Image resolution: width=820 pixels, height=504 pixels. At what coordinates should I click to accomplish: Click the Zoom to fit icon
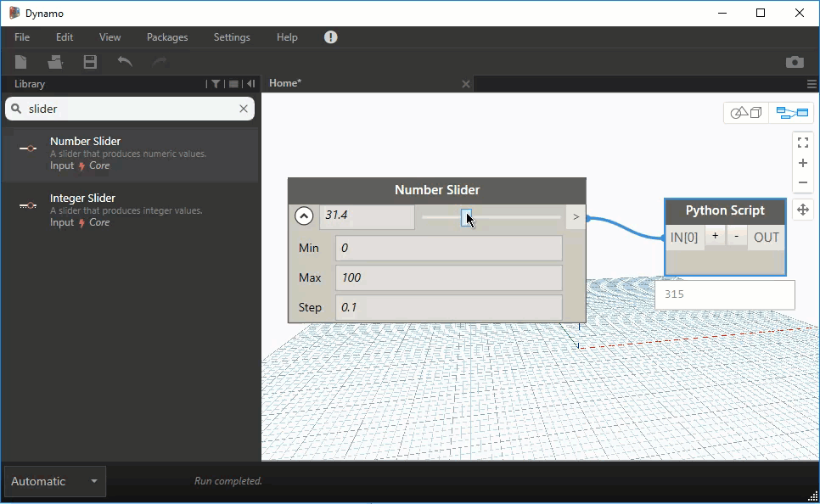pos(803,143)
